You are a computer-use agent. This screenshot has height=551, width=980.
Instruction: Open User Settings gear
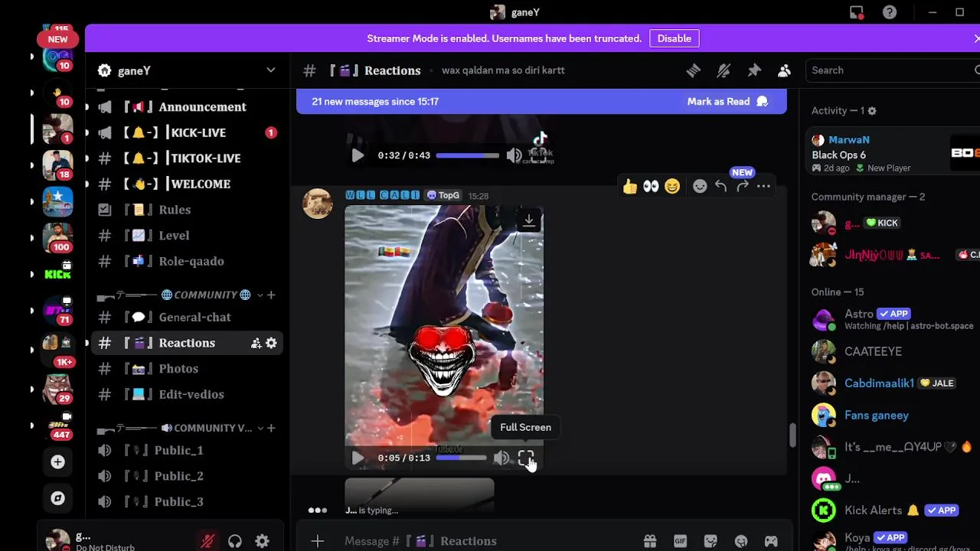click(263, 541)
